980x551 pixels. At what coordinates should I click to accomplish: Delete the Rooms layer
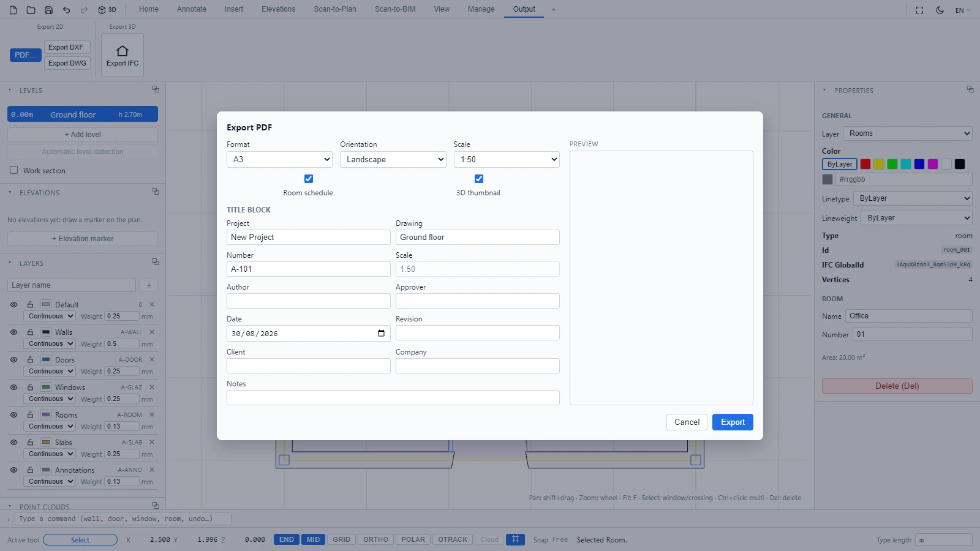[x=152, y=414]
